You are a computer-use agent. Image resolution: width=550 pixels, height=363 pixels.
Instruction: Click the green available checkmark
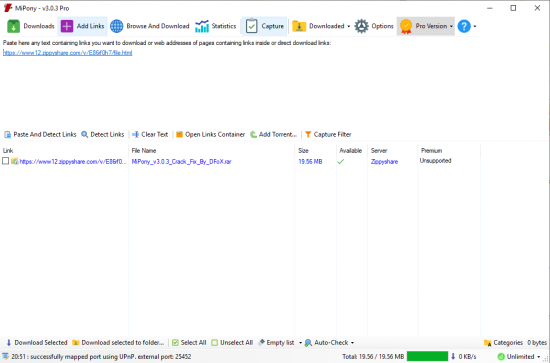(341, 162)
